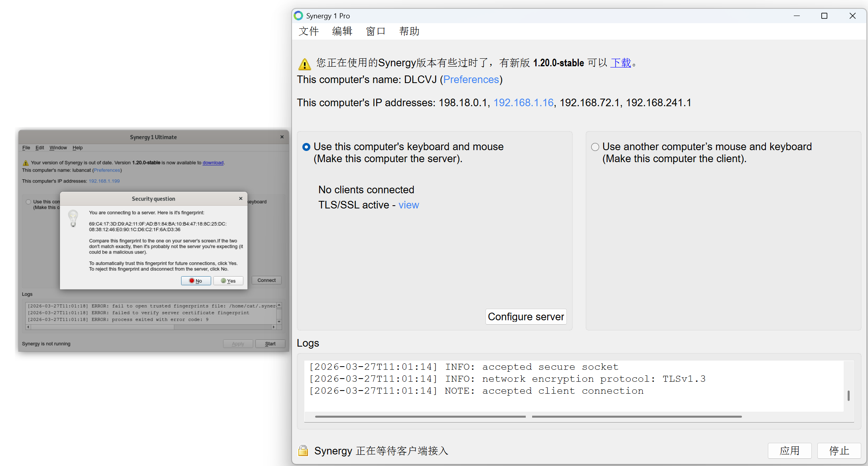Open the 文件 menu

coord(309,31)
